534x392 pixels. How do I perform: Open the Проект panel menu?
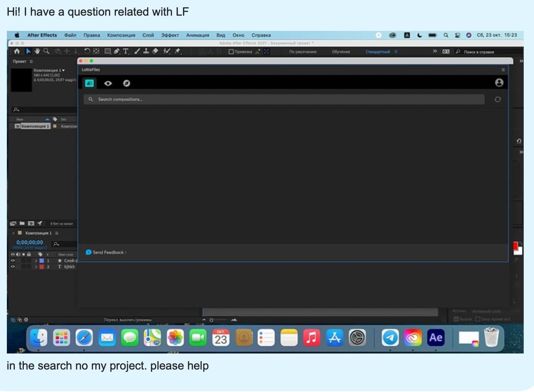pos(31,61)
